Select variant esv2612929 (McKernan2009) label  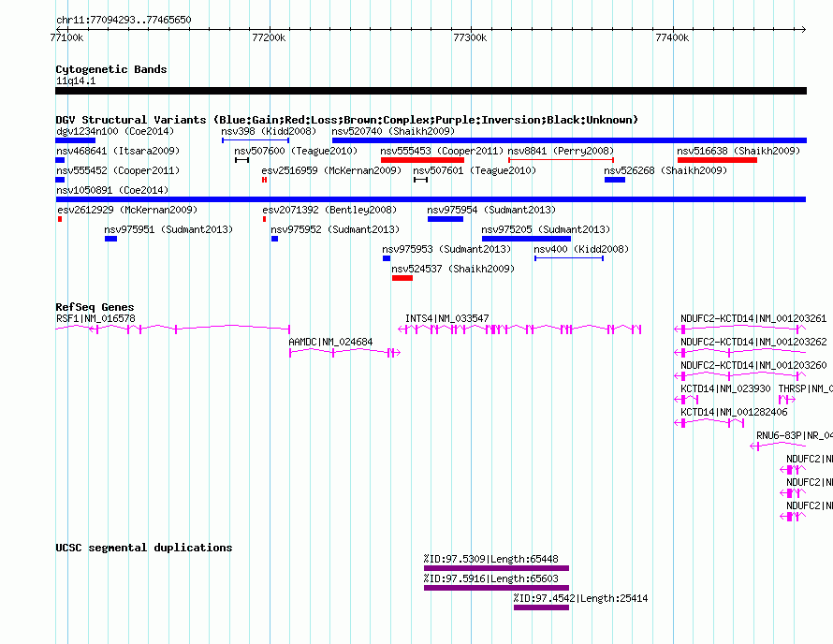click(x=127, y=210)
